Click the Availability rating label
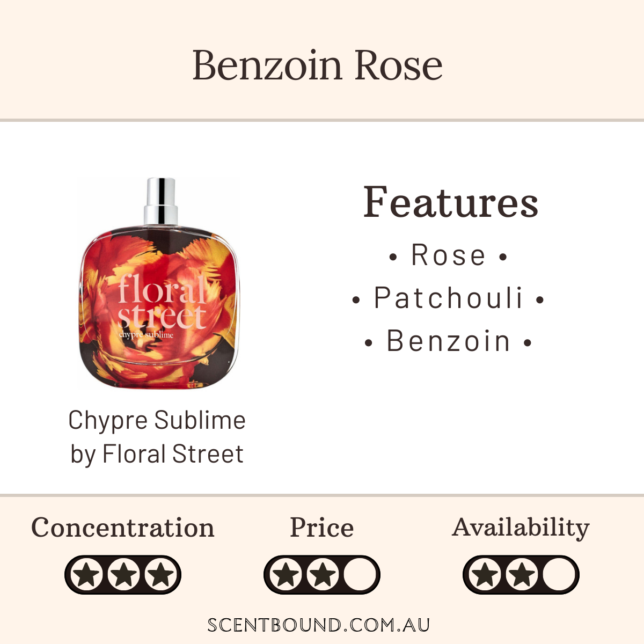This screenshot has width=644, height=644. click(521, 528)
